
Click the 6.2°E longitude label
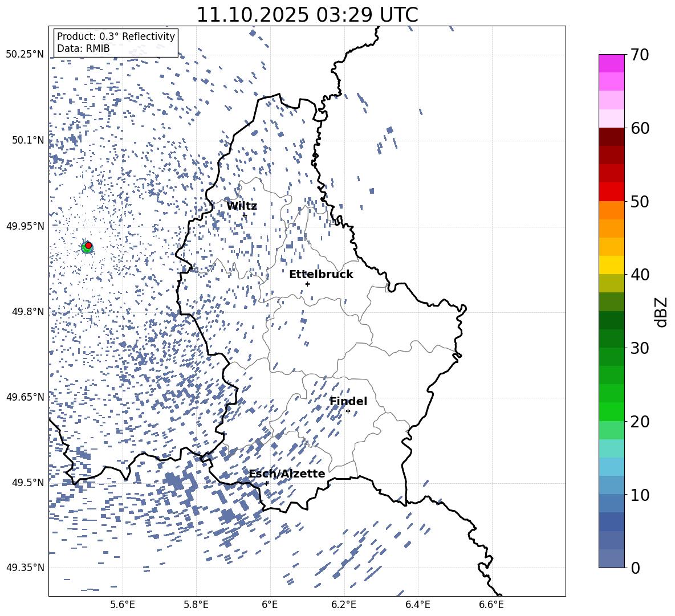click(344, 605)
